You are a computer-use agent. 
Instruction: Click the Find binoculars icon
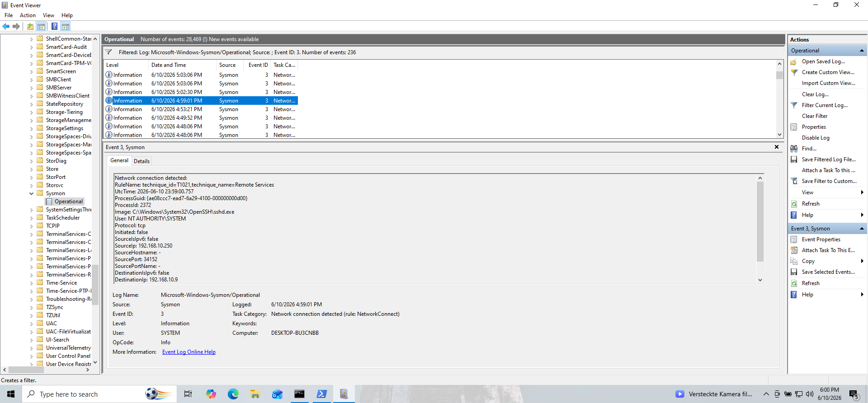pos(794,149)
